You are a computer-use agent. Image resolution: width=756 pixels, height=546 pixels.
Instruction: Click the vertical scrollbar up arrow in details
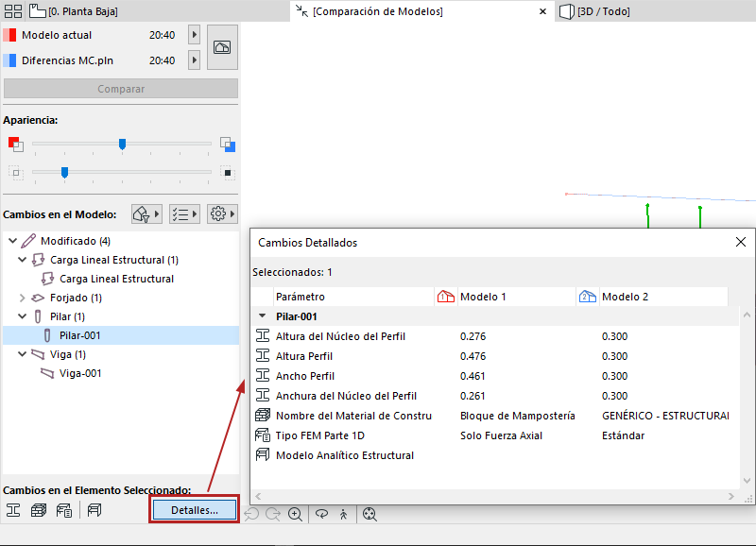[747, 316]
